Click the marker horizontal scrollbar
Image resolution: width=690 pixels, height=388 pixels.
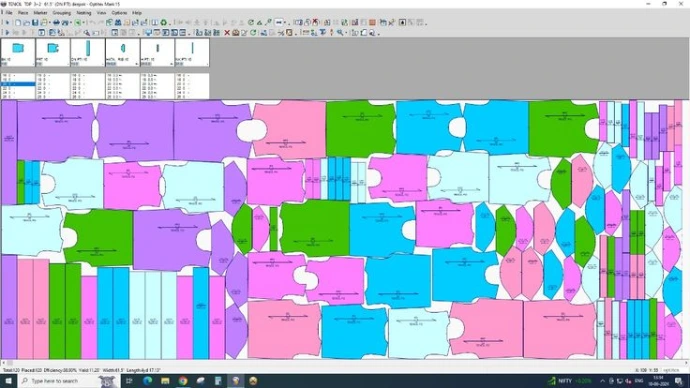point(345,363)
